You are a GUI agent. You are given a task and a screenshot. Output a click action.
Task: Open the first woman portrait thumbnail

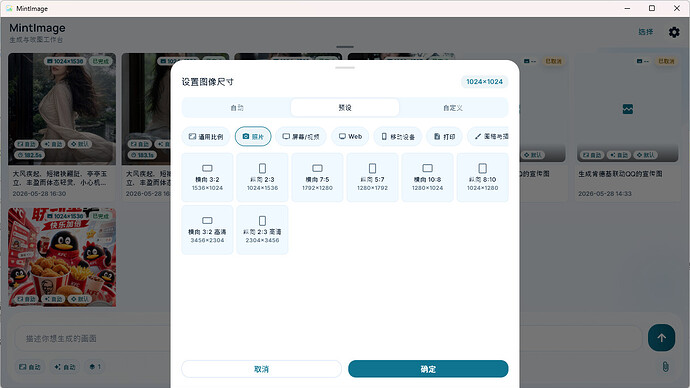click(62, 109)
